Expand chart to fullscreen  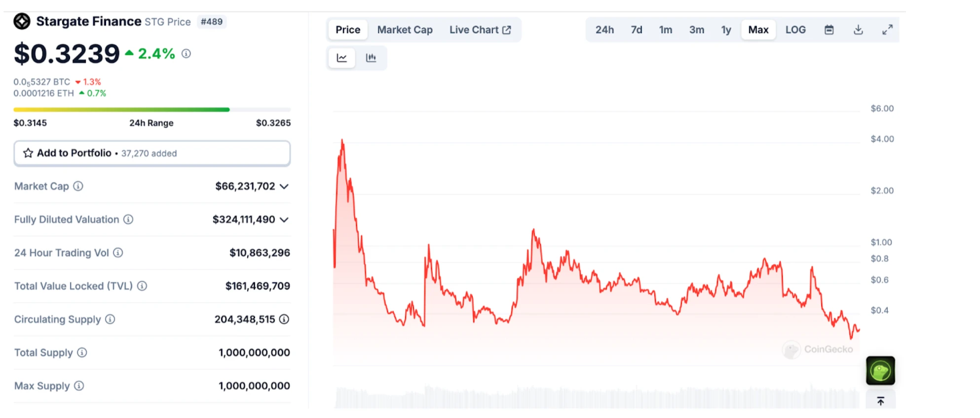[887, 30]
